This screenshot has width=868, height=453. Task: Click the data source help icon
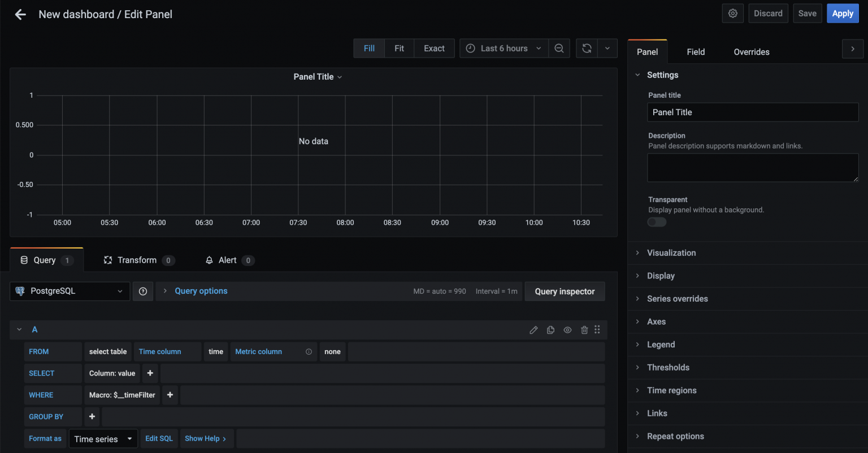(x=143, y=291)
